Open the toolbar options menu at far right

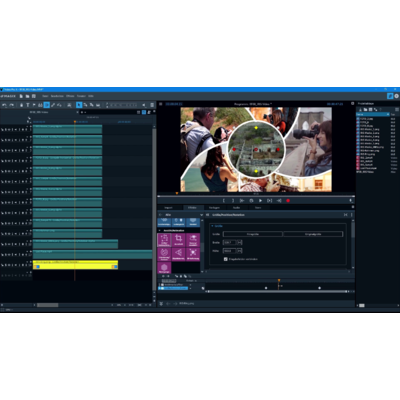coord(152,105)
